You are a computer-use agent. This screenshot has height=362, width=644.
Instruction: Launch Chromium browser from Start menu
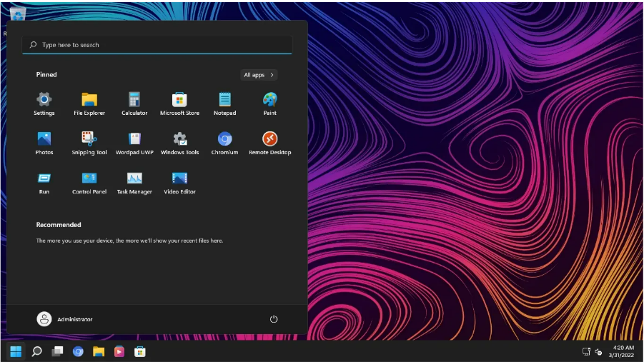click(x=224, y=144)
